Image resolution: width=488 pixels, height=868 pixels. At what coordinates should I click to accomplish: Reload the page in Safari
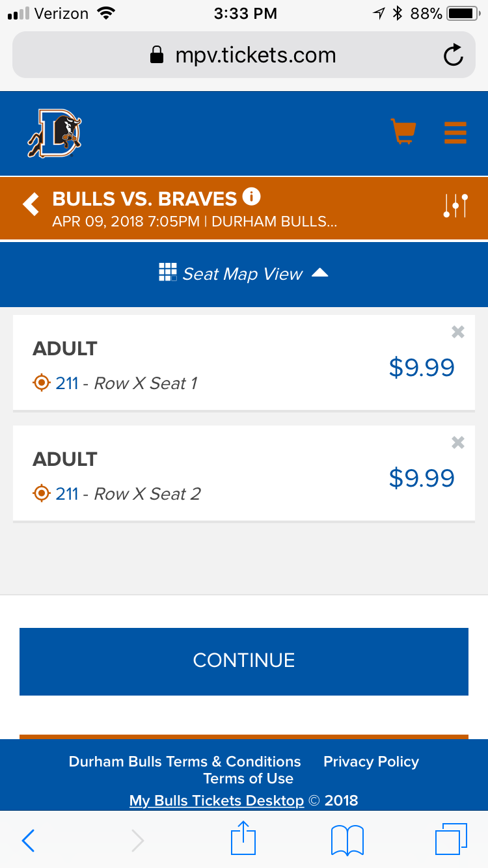pos(453,55)
